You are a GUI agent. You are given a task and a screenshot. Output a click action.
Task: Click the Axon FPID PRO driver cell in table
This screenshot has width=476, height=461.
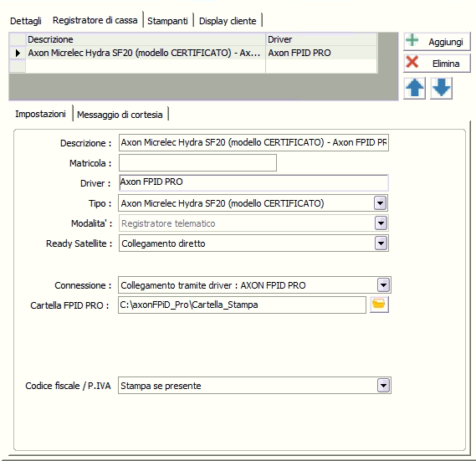[x=321, y=53]
